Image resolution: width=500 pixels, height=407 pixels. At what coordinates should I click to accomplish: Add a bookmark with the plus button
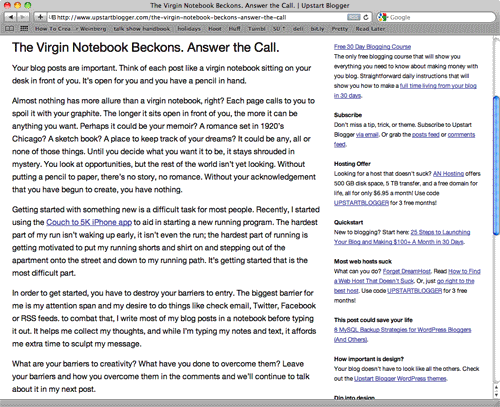(x=40, y=17)
